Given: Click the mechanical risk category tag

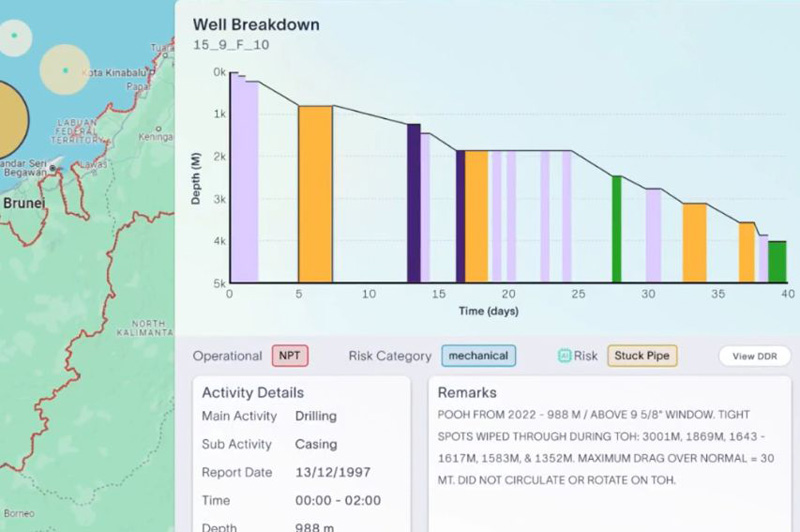Looking at the screenshot, I should click(479, 356).
